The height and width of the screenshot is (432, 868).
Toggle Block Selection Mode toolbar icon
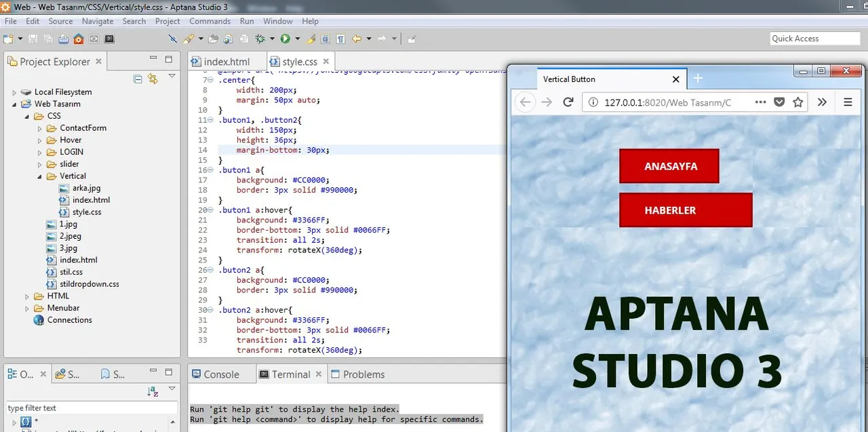click(x=325, y=39)
